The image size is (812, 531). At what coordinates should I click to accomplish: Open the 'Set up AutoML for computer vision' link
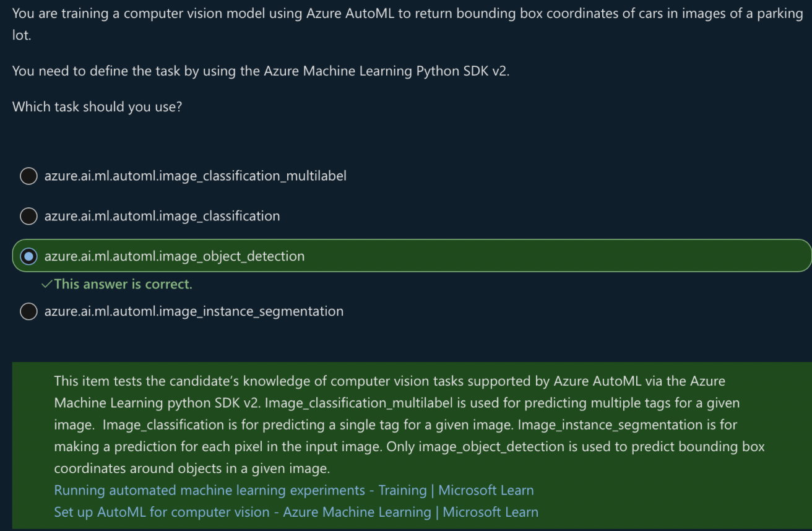coord(296,512)
